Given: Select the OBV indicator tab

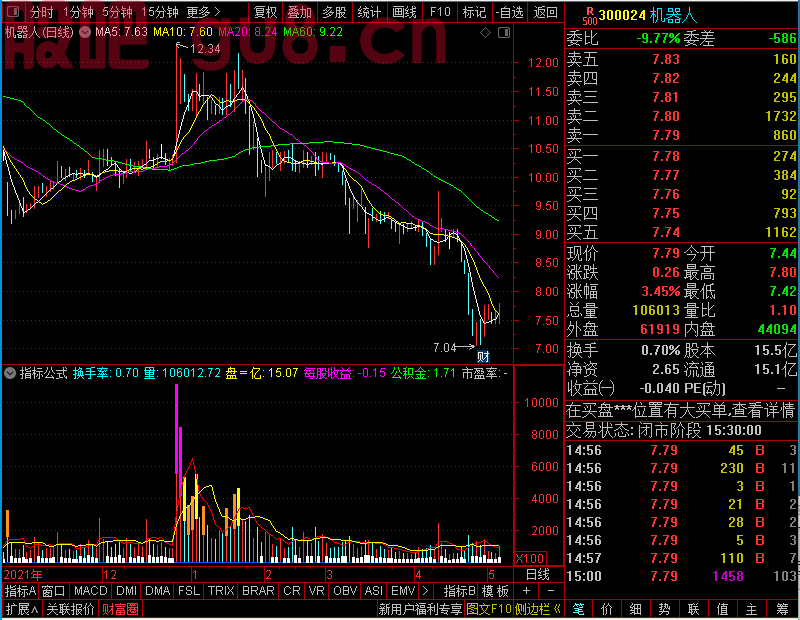Looking at the screenshot, I should point(345,590).
